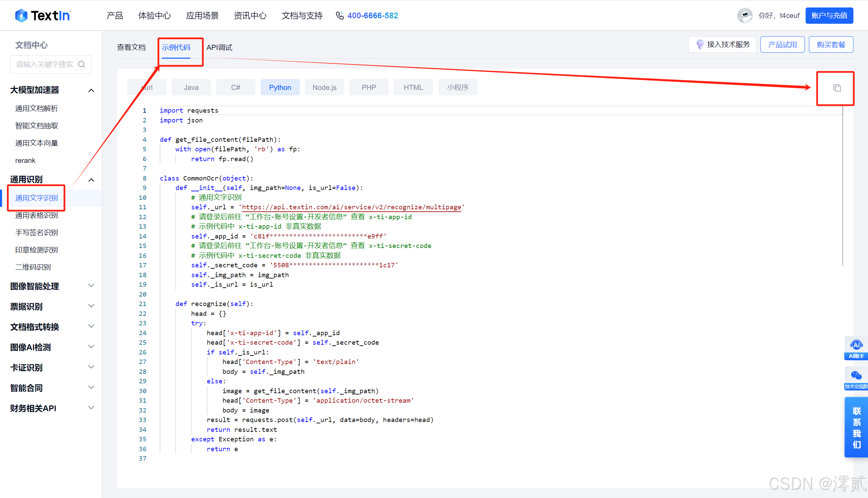Open the AI助手 floating widget
Screen dimensions: 868x498
(x=856, y=348)
